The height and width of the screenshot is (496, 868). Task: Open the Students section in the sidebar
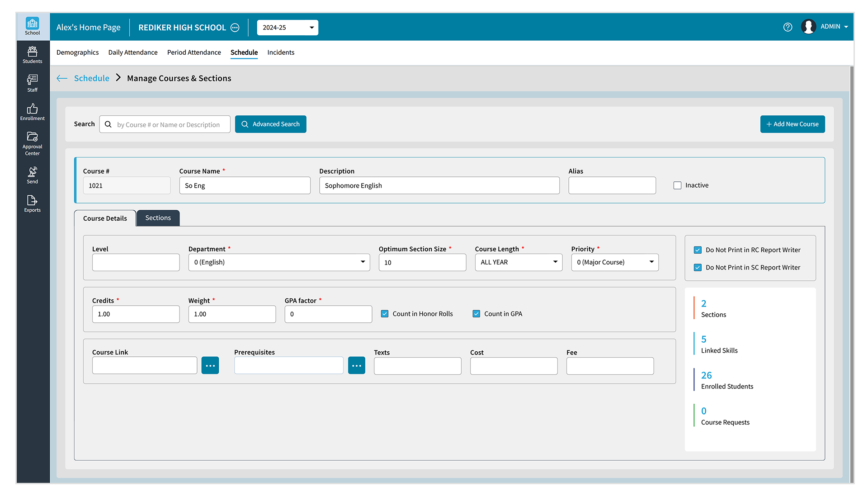pyautogui.click(x=32, y=54)
